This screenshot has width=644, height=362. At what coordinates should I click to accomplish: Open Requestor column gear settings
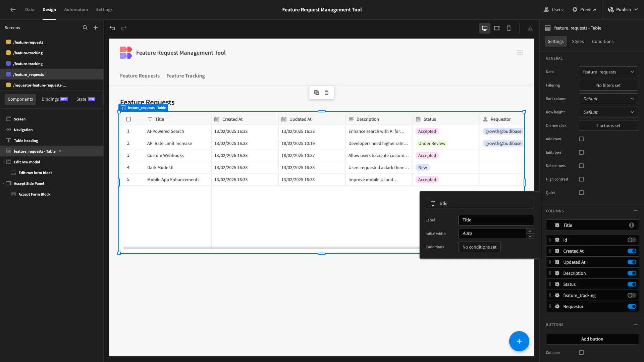coord(557,306)
